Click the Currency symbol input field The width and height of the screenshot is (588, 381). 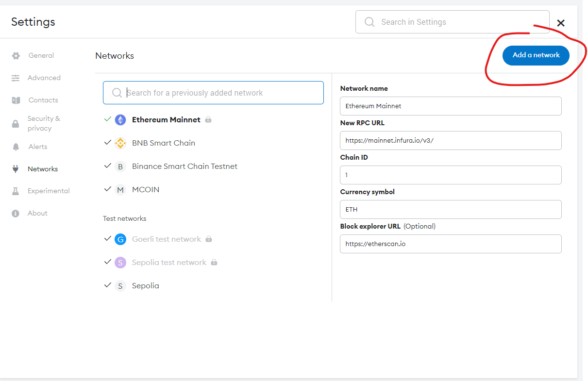pyautogui.click(x=451, y=209)
